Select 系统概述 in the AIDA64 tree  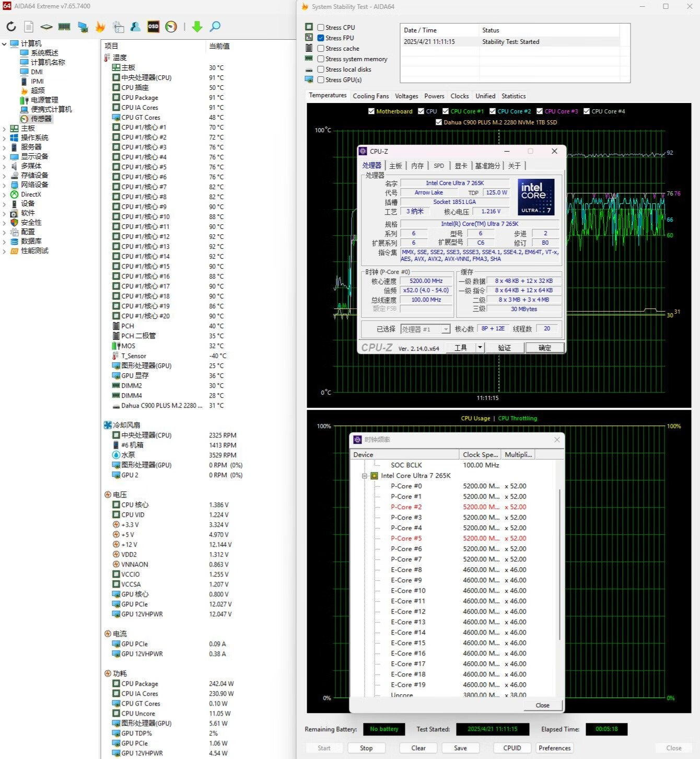click(x=44, y=53)
